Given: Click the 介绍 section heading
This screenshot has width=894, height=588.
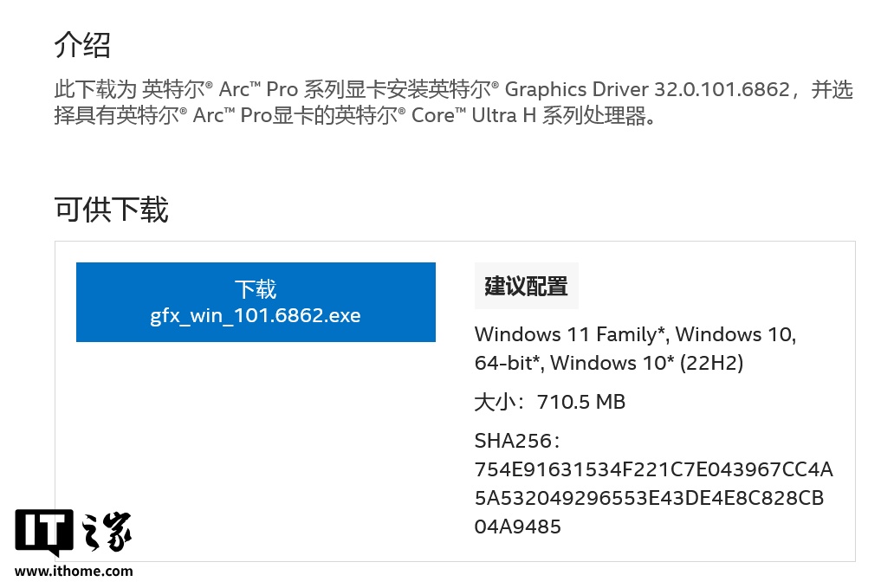Looking at the screenshot, I should [x=82, y=44].
